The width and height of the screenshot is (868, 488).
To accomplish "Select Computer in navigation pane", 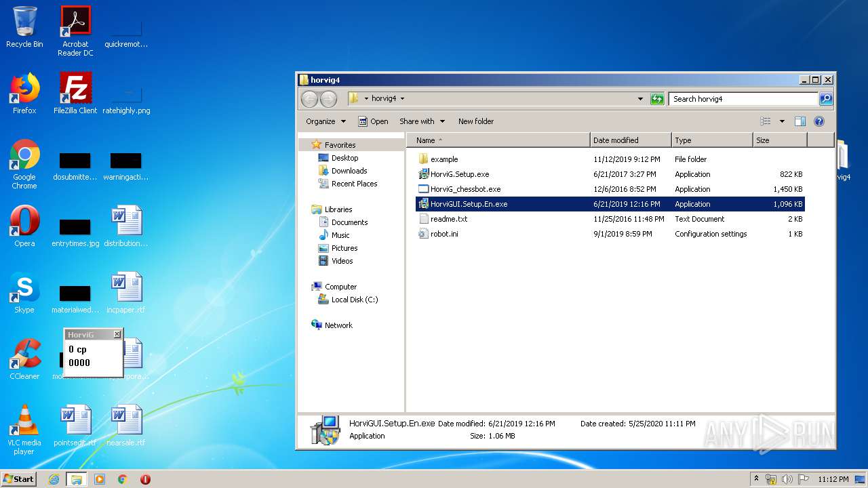I will 340,287.
